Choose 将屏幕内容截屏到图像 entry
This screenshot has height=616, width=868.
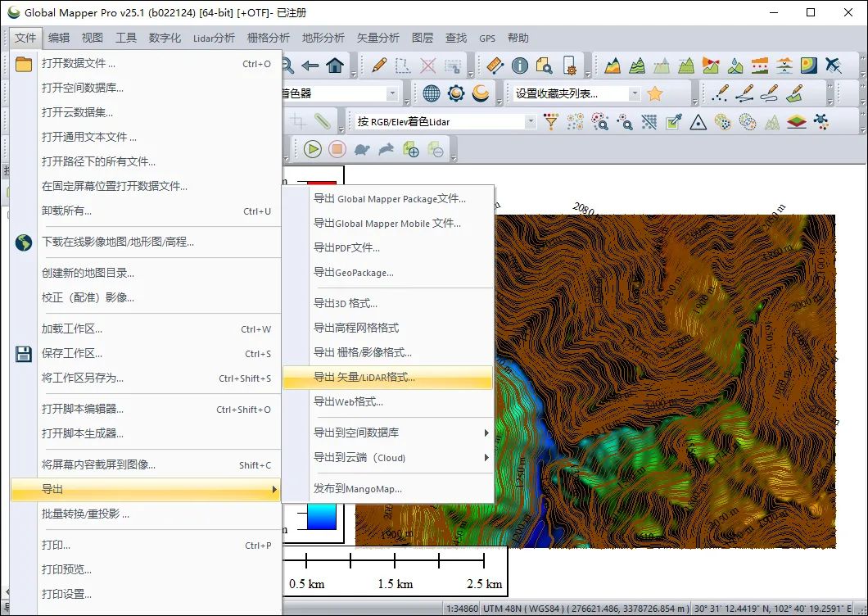[x=146, y=464]
